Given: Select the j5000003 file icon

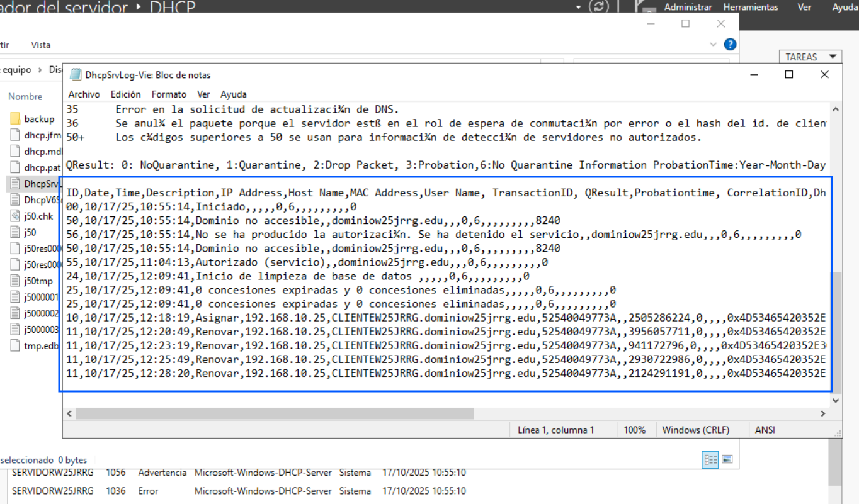Looking at the screenshot, I should coord(15,329).
